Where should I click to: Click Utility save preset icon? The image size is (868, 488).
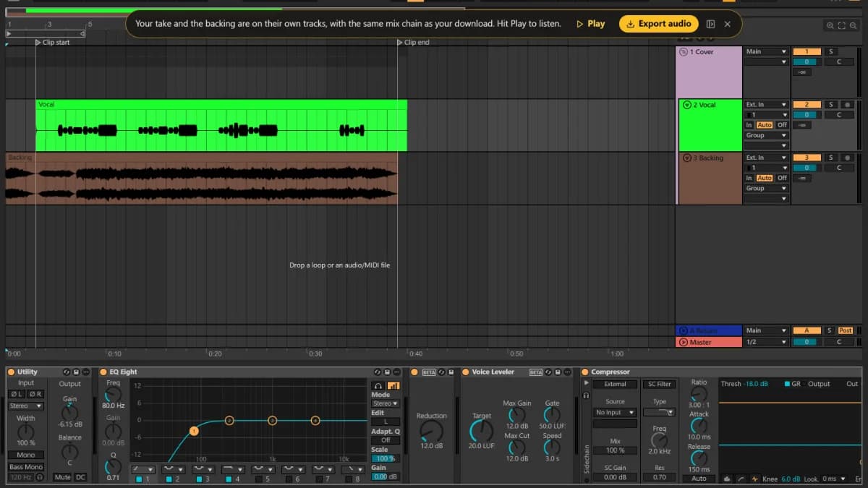point(75,372)
